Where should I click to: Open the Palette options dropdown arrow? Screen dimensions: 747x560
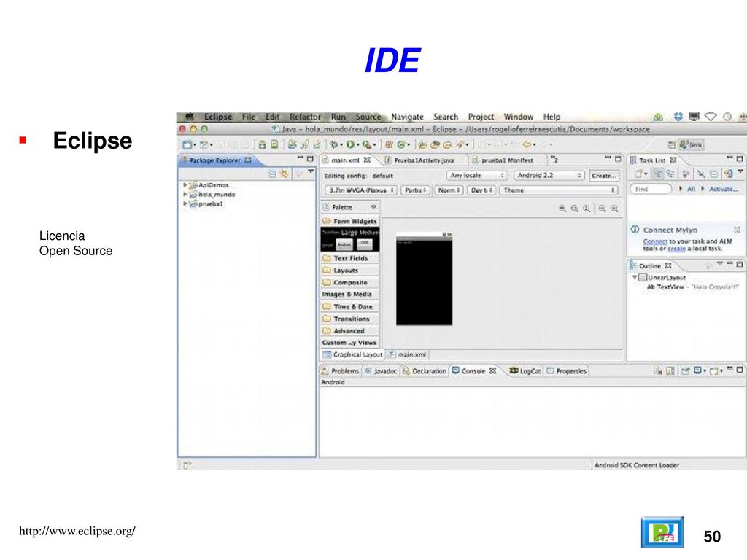[374, 206]
